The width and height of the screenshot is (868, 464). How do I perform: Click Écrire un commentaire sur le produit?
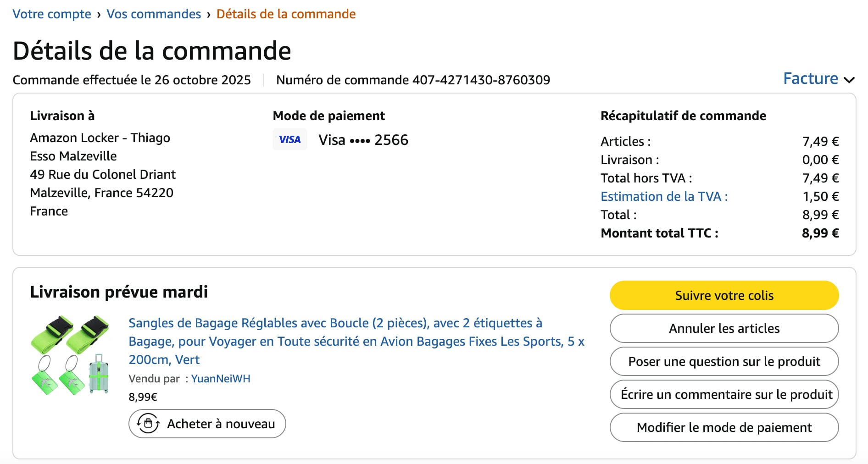tap(724, 394)
